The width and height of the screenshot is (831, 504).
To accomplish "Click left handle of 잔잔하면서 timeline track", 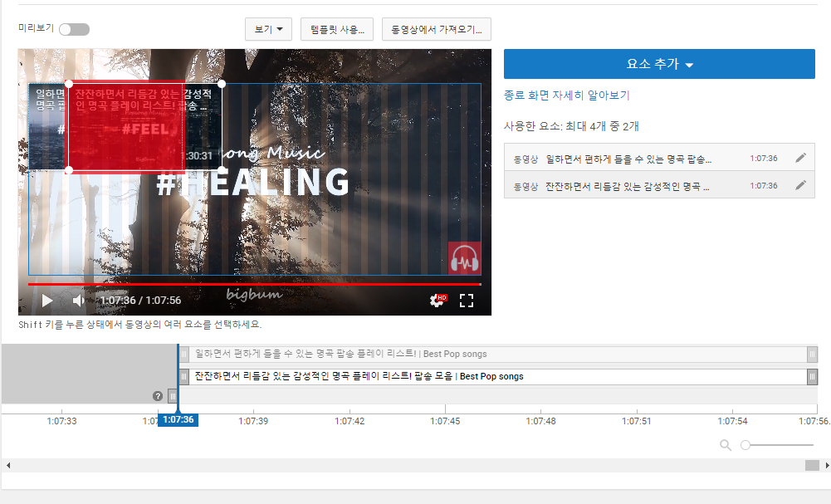I will (184, 377).
